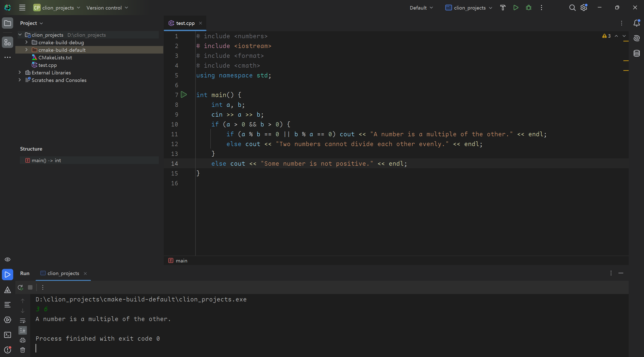Open Search Everywhere magnifier icon
This screenshot has width=644, height=357.
pyautogui.click(x=572, y=8)
